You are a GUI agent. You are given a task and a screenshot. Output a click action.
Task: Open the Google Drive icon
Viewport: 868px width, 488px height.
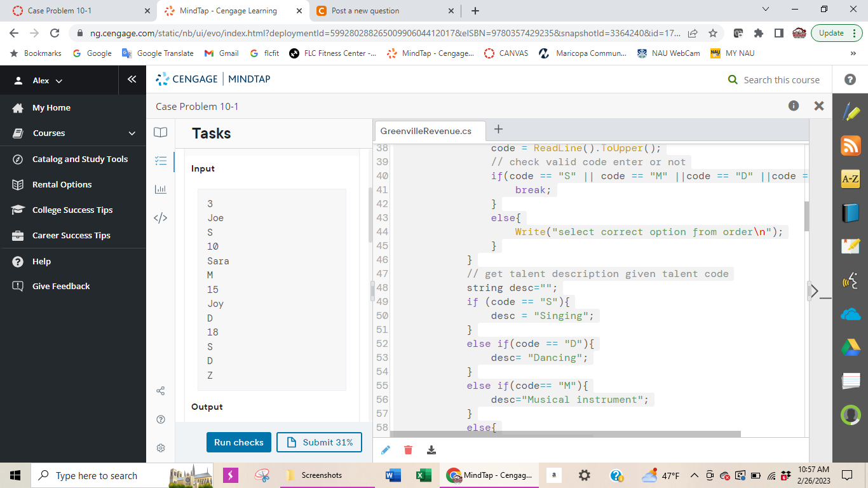851,347
